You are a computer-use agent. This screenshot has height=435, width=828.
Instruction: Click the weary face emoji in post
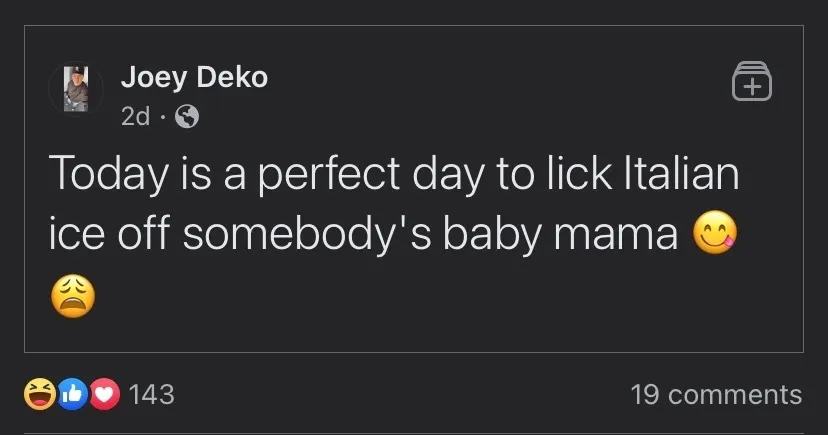coord(72,295)
